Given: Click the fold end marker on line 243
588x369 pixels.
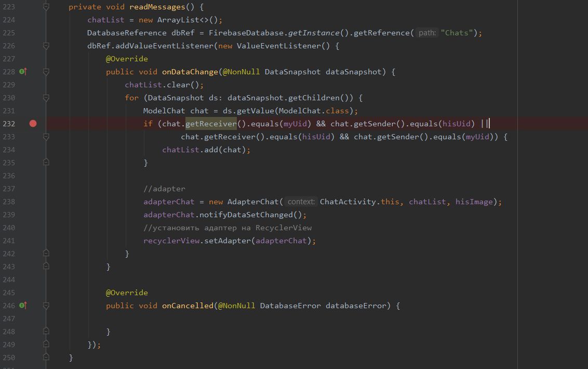Looking at the screenshot, I should (46, 266).
